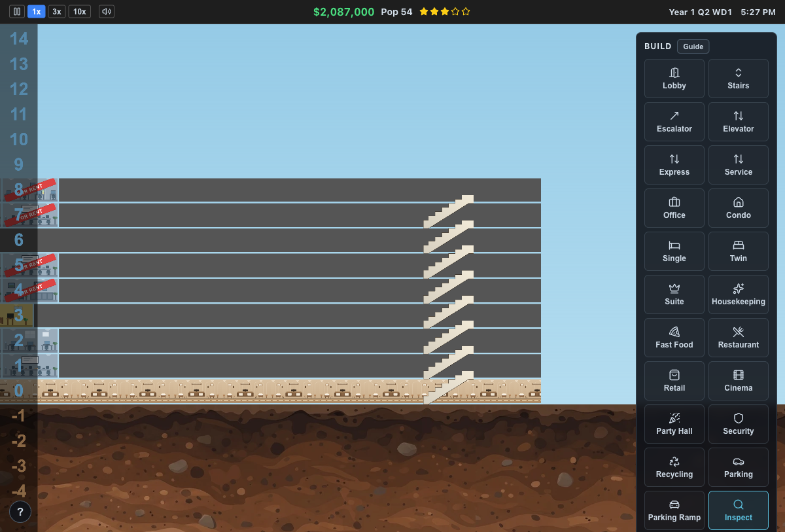This screenshot has width=785, height=532.
Task: Click the office on floor 1
Action: tap(29, 366)
